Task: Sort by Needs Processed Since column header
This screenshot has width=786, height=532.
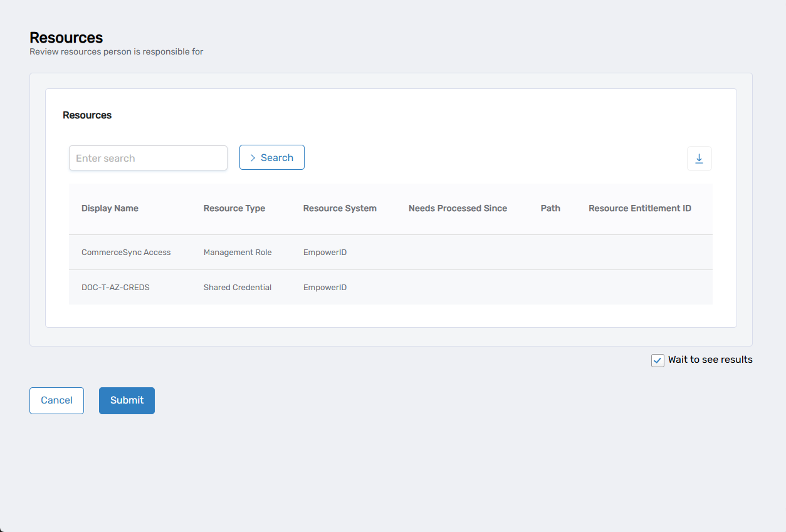Action: coord(458,208)
